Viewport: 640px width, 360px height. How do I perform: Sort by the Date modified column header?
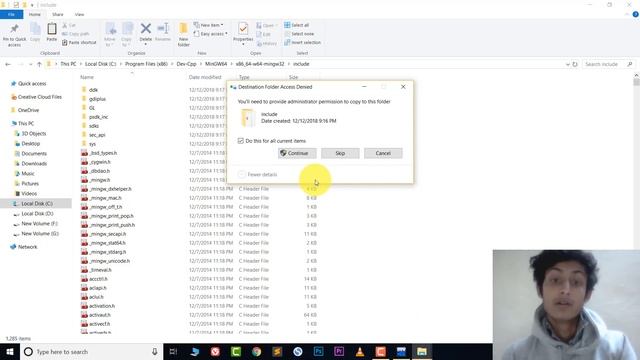pyautogui.click(x=205, y=77)
